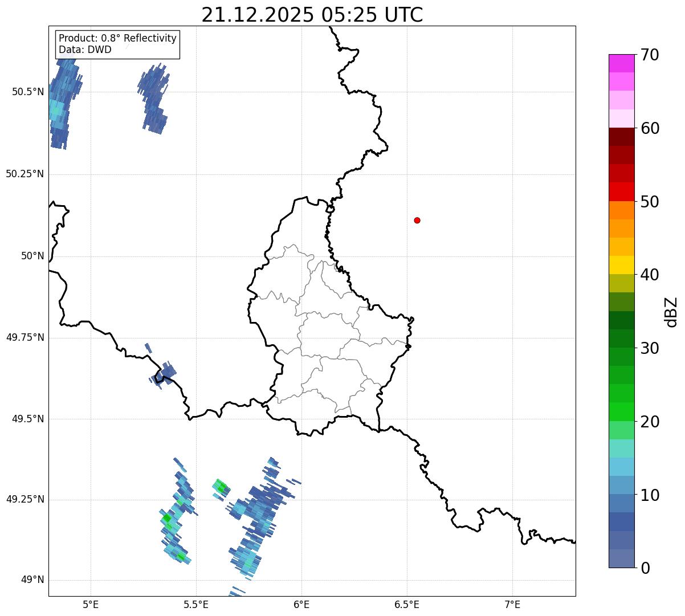This screenshot has width=685, height=616.
Task: Pick the dark maroon colorbar swatch below 60
Action: (x=621, y=137)
